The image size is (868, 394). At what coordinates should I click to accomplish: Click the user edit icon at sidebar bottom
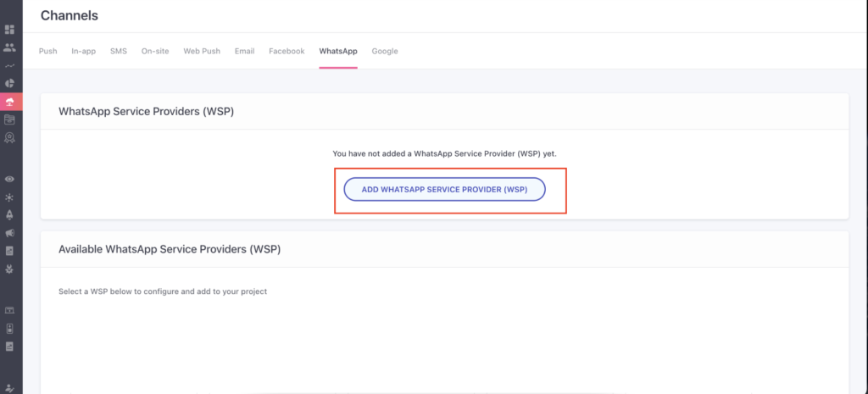pos(9,388)
